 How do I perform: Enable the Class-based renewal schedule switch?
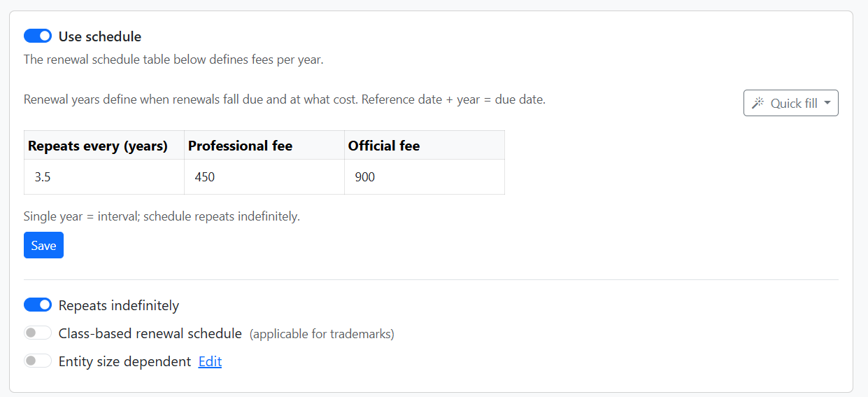38,333
